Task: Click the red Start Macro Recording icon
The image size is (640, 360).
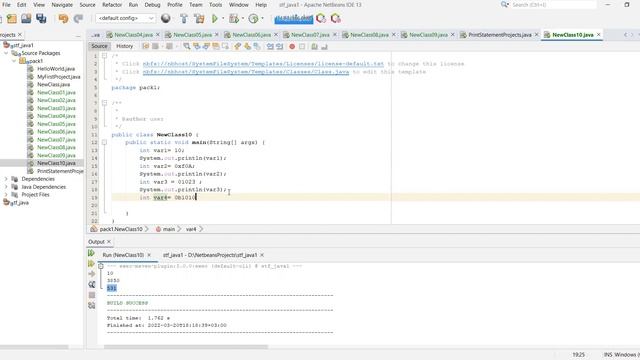Action: click(292, 47)
